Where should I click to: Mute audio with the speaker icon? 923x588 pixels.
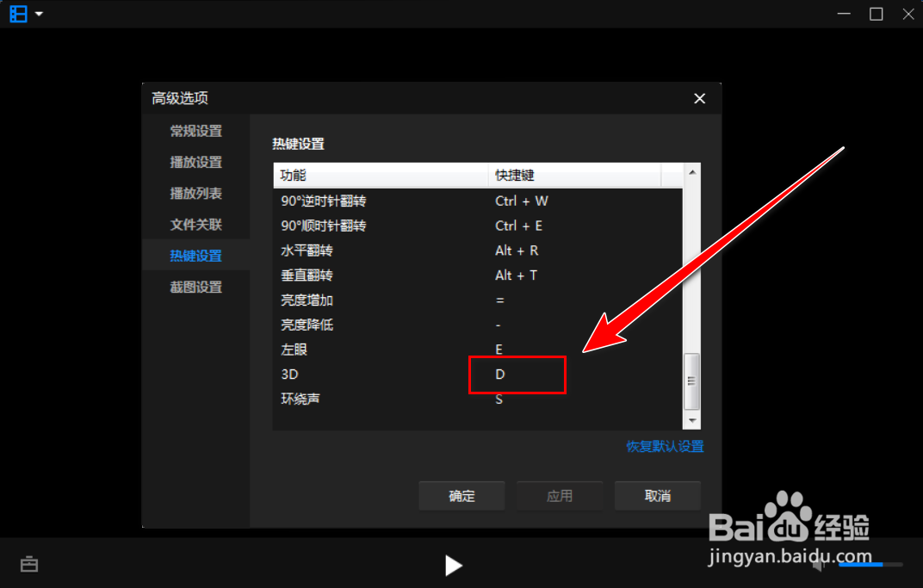pos(820,565)
